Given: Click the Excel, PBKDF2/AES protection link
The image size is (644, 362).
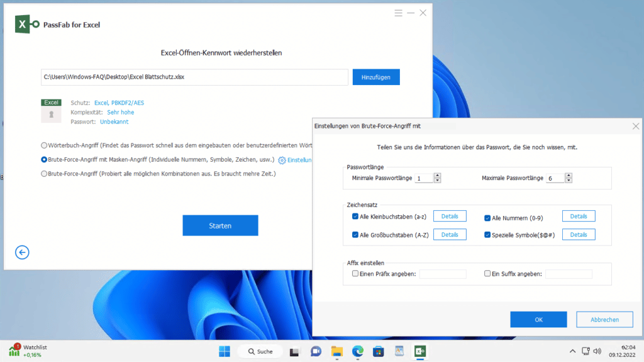Looking at the screenshot, I should pos(119,103).
